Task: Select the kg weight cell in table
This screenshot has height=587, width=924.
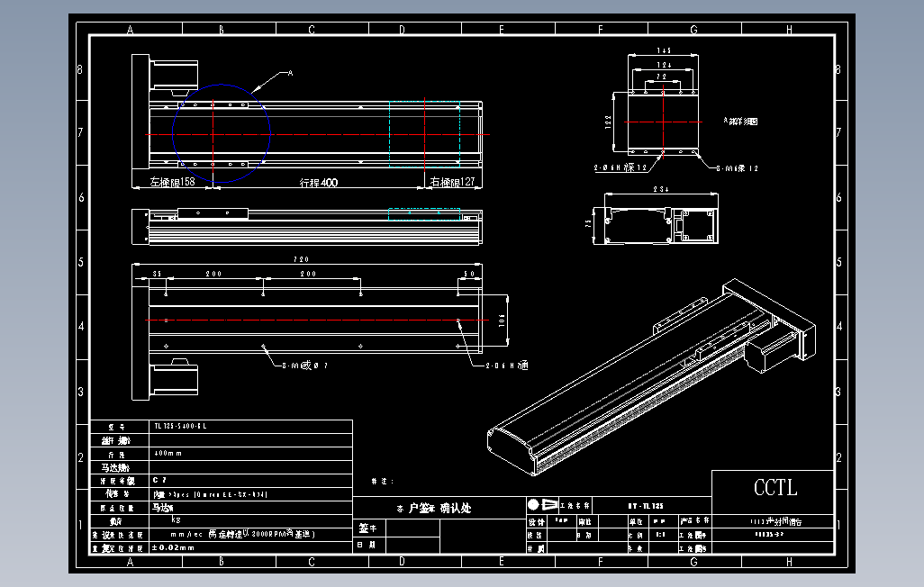Action: [x=176, y=519]
